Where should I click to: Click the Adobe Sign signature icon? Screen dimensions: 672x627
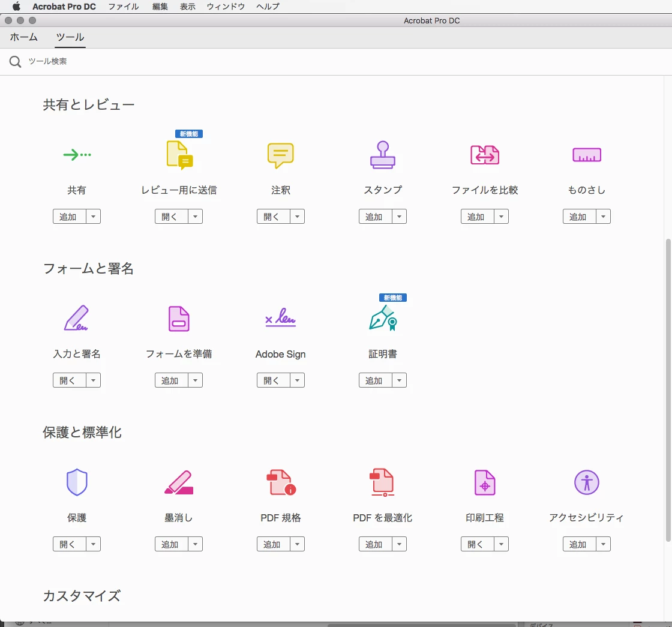tap(281, 317)
